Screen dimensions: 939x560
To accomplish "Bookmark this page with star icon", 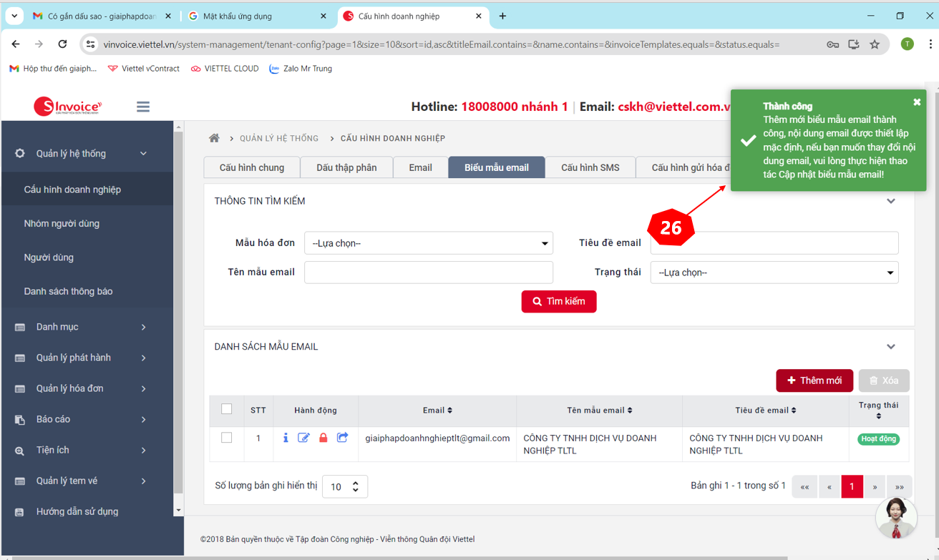I will click(875, 44).
